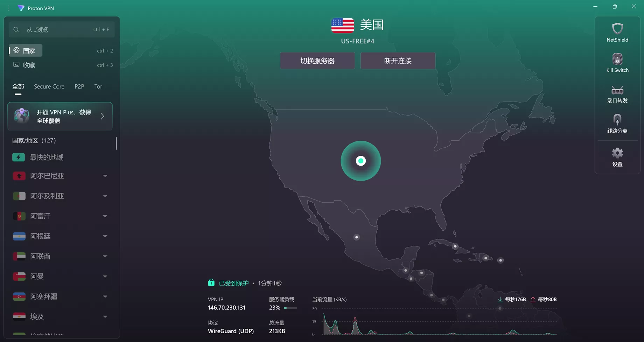Open the Favorites (收藏) section

(29, 65)
